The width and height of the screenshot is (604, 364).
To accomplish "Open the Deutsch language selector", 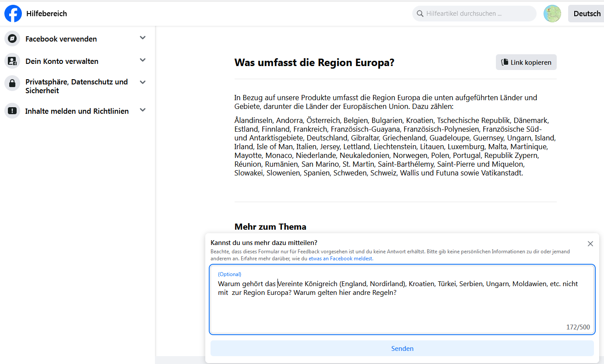I will click(586, 14).
